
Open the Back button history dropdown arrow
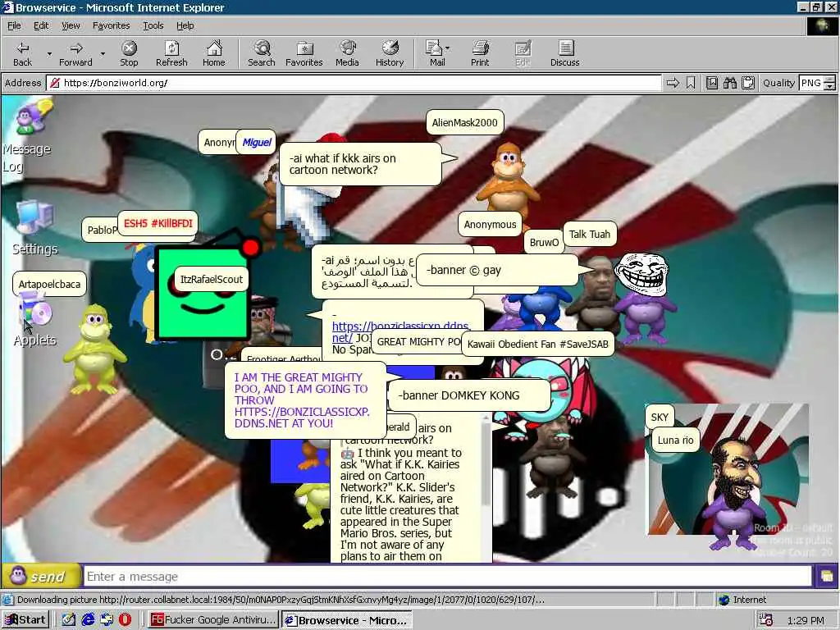pos(49,54)
